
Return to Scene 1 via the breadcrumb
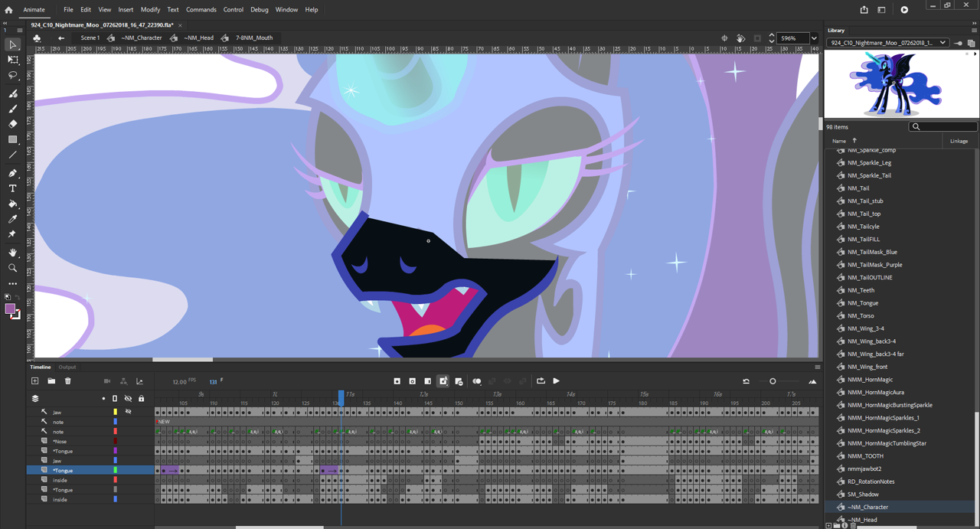click(x=90, y=38)
